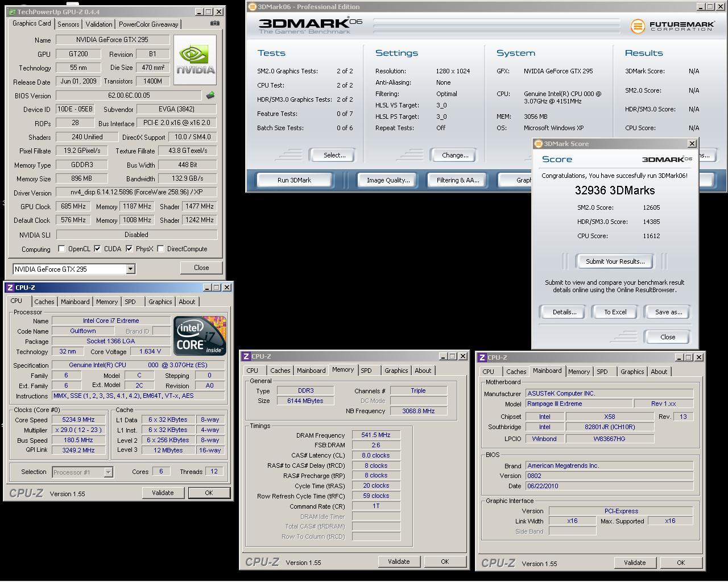This screenshot has width=728, height=582.
Task: Click Validate in CPU-Z Mainboard window
Action: 635,563
